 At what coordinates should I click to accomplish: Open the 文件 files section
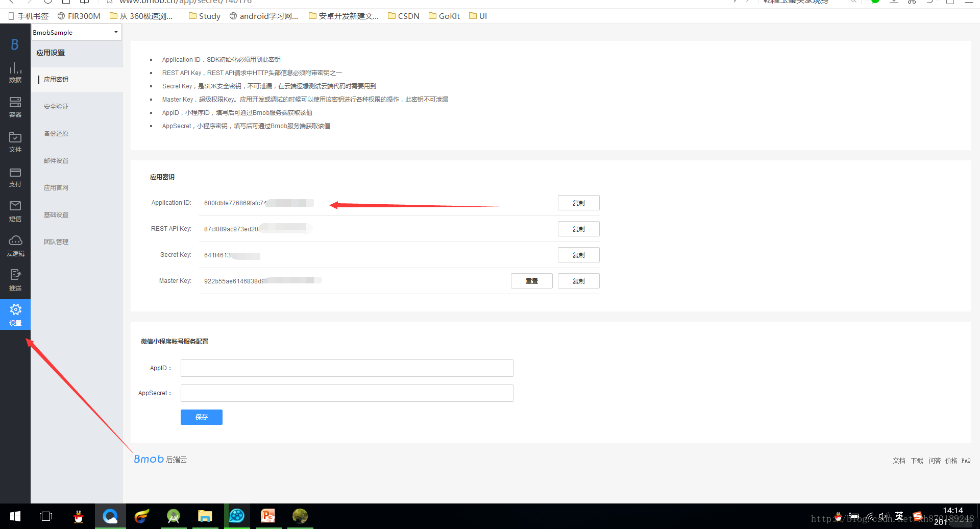(15, 142)
